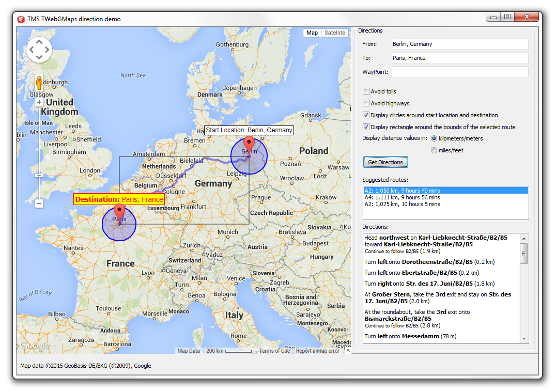Image resolution: width=556 pixels, height=392 pixels.
Task: Click the Turn right onto Str. des 17. Juni step
Action: tap(429, 284)
